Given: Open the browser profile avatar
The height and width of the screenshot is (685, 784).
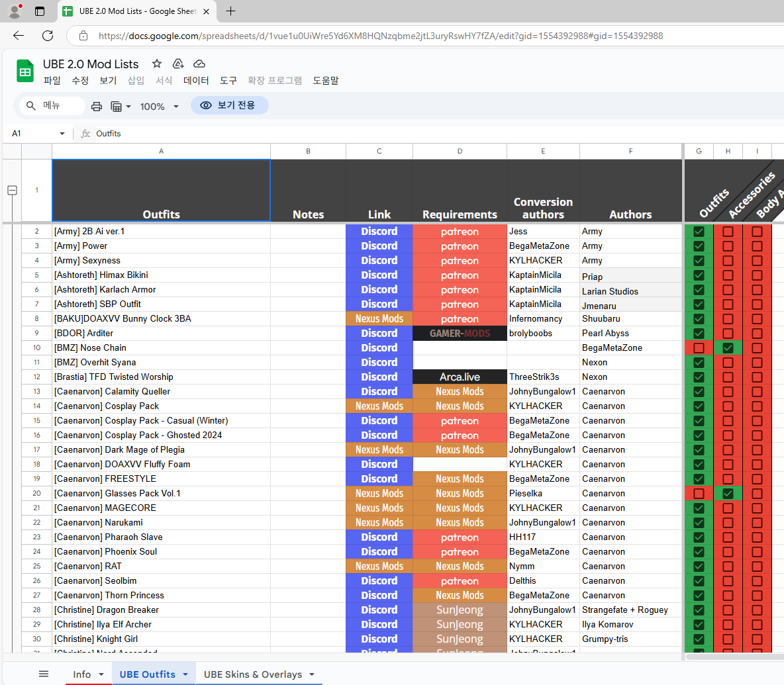Looking at the screenshot, I should coord(15,11).
